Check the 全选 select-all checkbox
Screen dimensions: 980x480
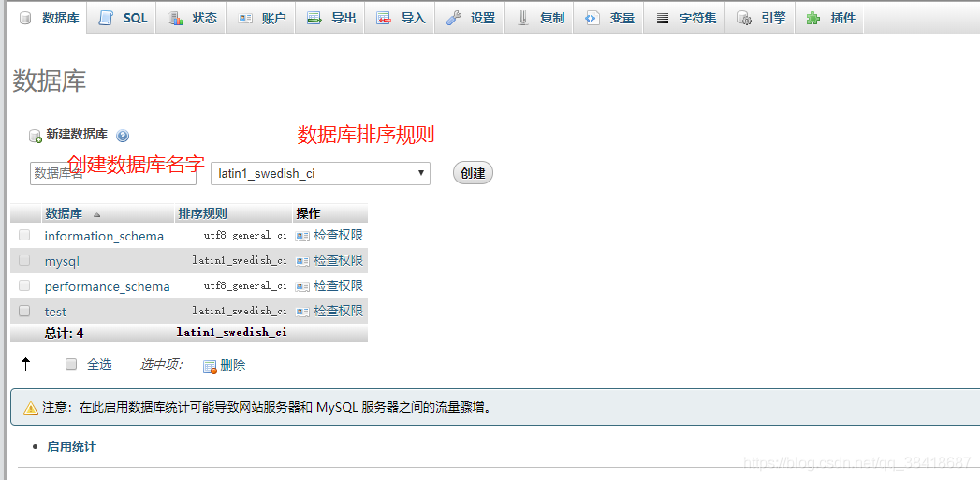pos(71,364)
